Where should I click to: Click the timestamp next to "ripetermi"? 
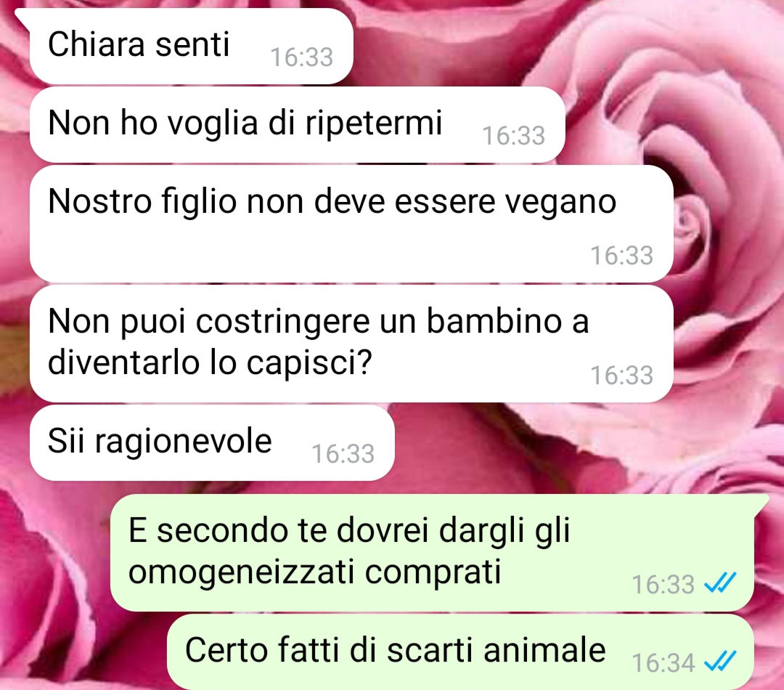pos(513,136)
